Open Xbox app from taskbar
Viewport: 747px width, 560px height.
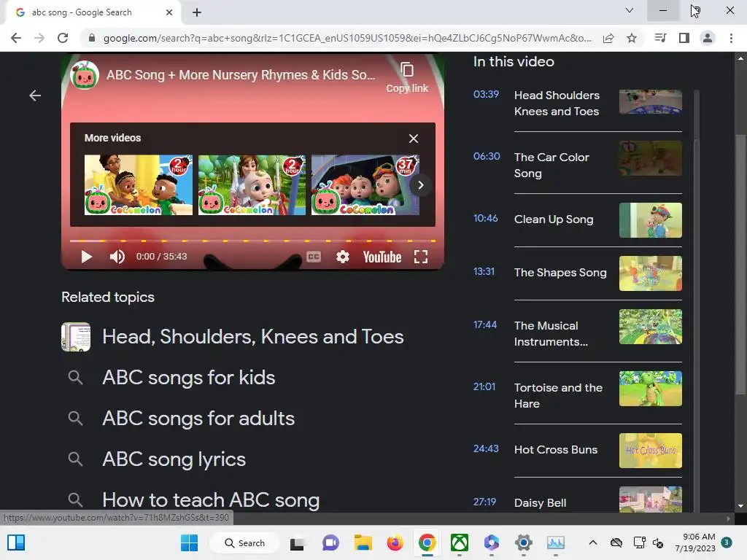[460, 542]
